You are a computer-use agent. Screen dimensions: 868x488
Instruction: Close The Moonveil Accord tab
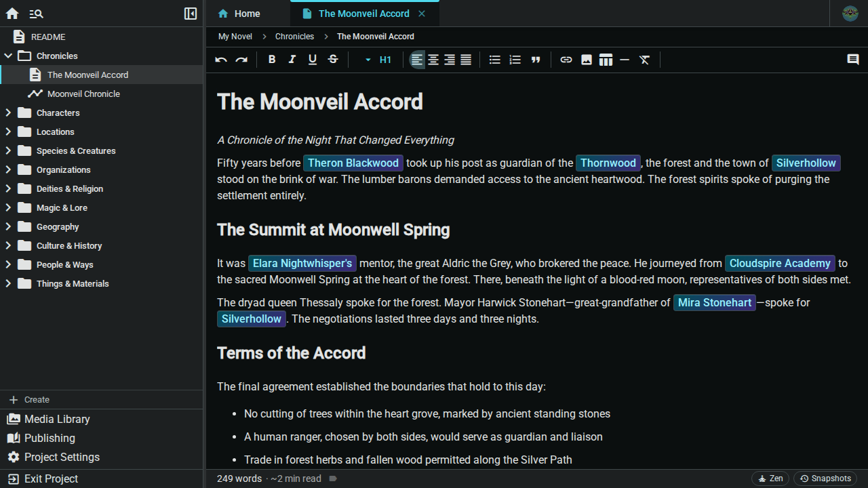(x=422, y=14)
